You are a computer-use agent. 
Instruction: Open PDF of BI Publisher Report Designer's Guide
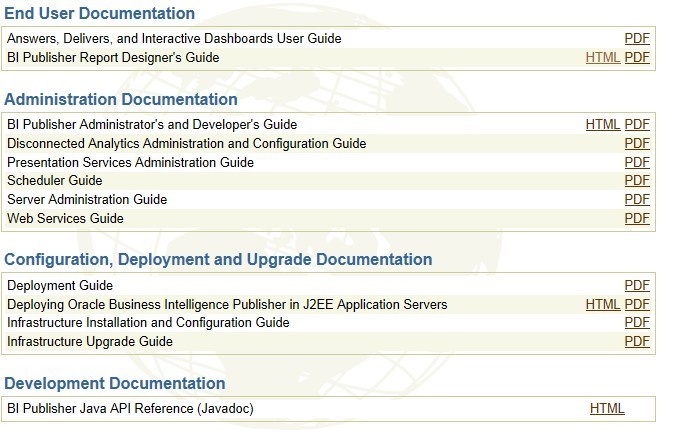pos(637,58)
